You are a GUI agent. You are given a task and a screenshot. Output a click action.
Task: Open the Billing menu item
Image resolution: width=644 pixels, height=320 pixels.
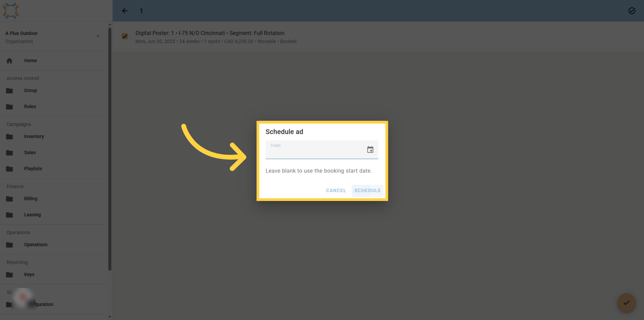[54, 199]
